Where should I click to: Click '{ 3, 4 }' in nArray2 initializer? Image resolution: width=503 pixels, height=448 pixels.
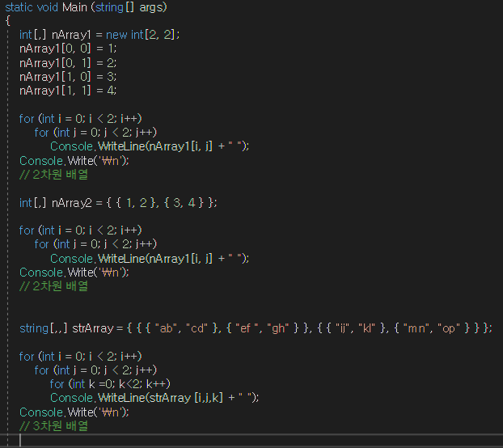click(184, 203)
